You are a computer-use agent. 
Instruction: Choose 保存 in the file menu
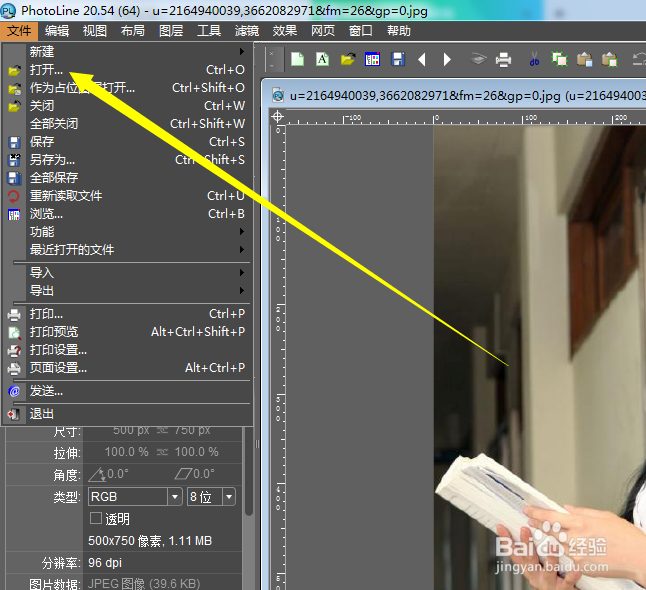[127, 142]
